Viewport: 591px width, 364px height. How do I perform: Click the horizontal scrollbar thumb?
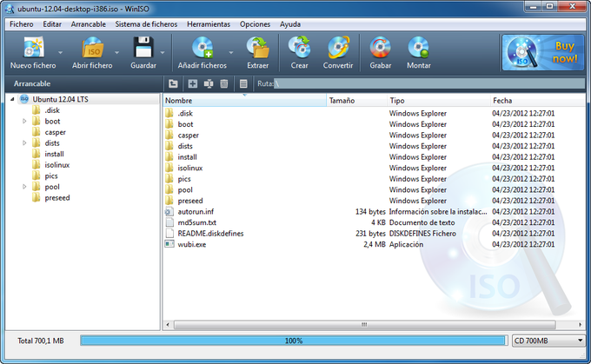[364, 324]
